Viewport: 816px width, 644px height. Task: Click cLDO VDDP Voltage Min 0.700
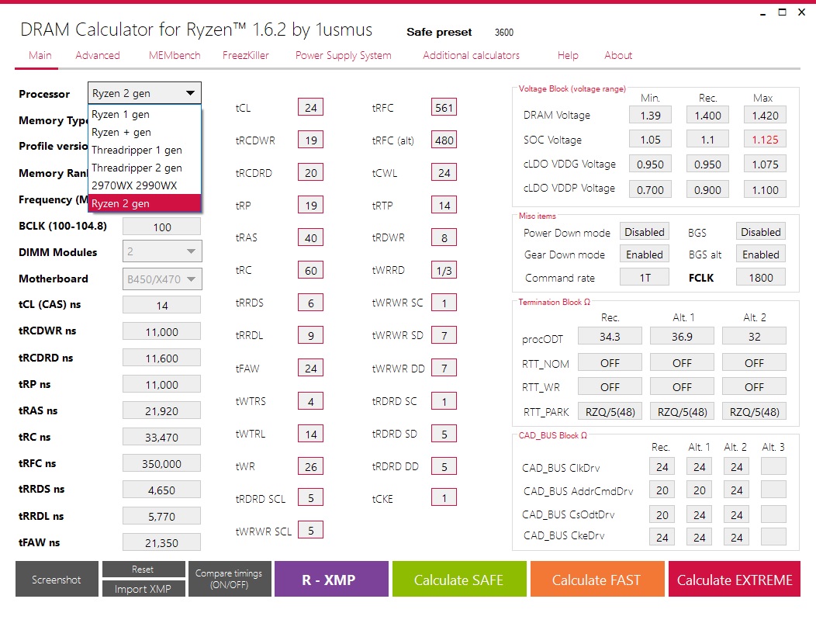click(650, 189)
